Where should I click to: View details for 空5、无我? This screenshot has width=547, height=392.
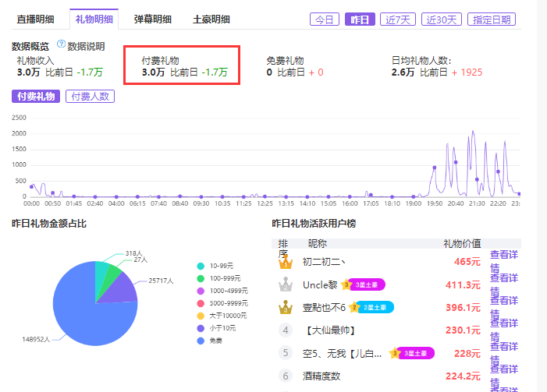click(504, 353)
